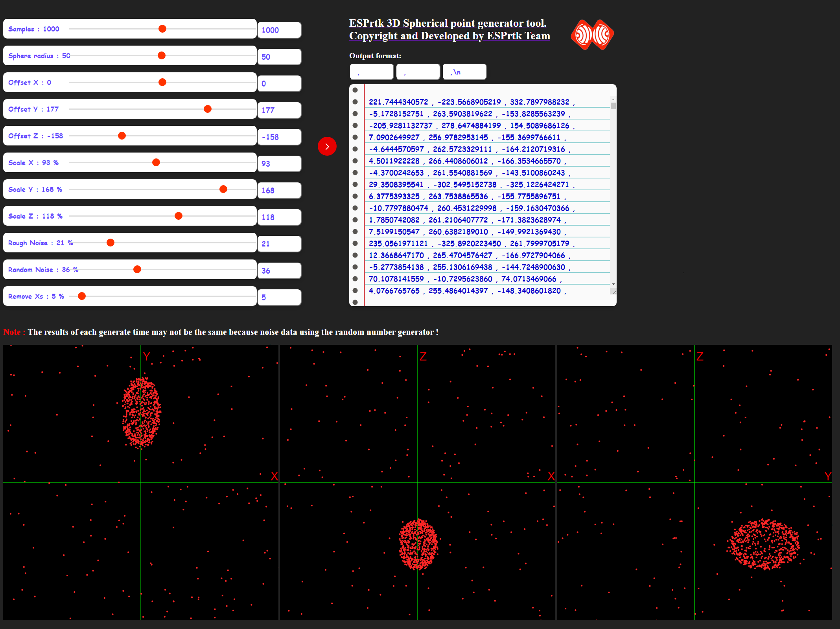Screen dimensions: 840x629
Task: Focus the Samples number field showing 1000
Action: coord(279,30)
